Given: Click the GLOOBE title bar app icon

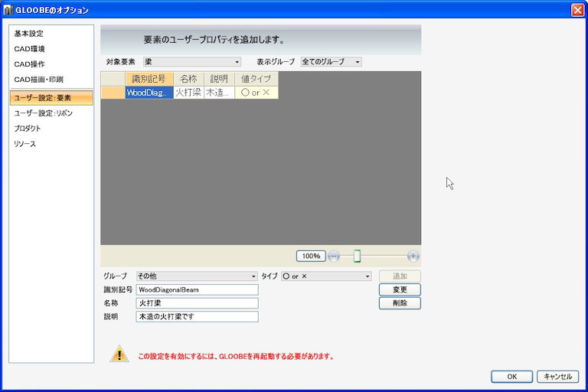Looking at the screenshot, I should click(x=8, y=10).
